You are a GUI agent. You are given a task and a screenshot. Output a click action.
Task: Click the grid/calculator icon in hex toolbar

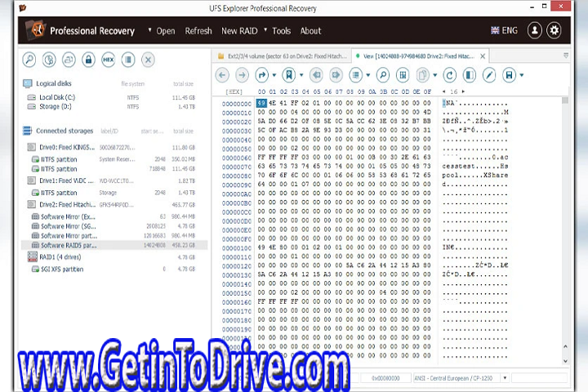(x=403, y=75)
